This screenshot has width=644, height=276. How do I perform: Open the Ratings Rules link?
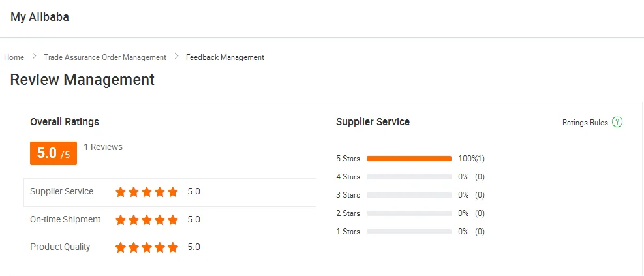point(585,123)
